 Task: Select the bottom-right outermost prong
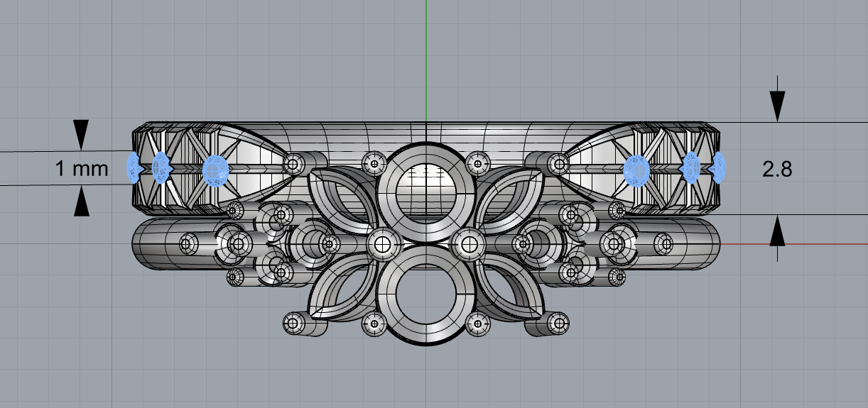pyautogui.click(x=559, y=324)
